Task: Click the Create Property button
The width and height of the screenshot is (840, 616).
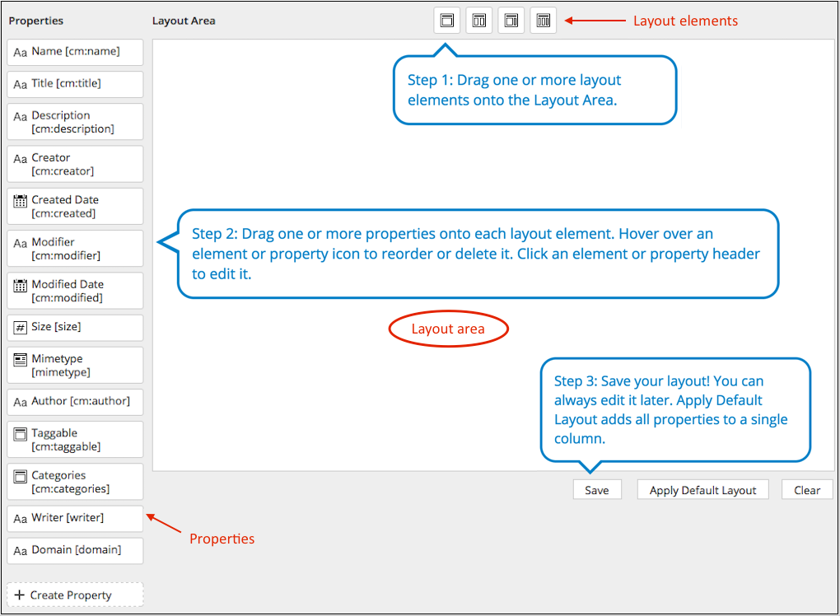Action: pos(74,595)
